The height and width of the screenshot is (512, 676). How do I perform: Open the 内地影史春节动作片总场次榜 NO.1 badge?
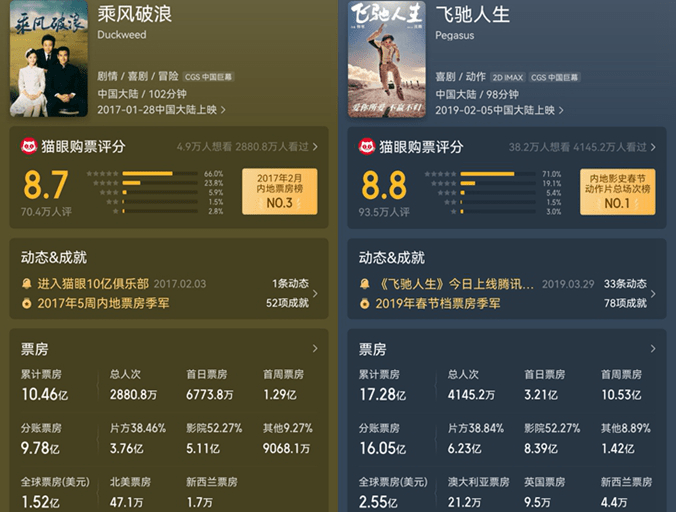(x=618, y=192)
